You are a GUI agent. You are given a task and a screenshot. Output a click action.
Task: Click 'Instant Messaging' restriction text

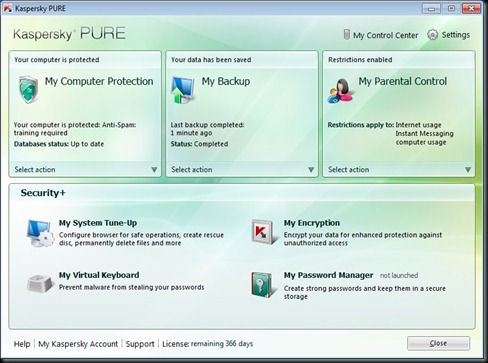coord(424,134)
